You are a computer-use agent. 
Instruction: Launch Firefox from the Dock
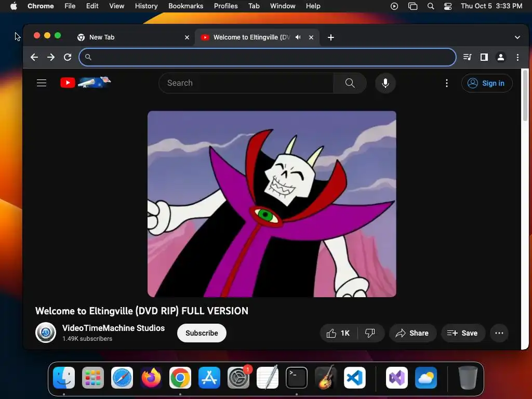151,378
